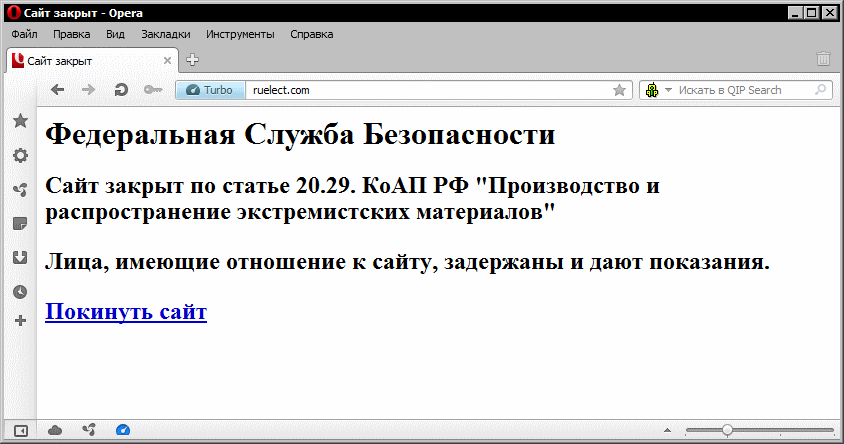Click the Покинуть сайт link
The height and width of the screenshot is (444, 844).
pos(126,312)
